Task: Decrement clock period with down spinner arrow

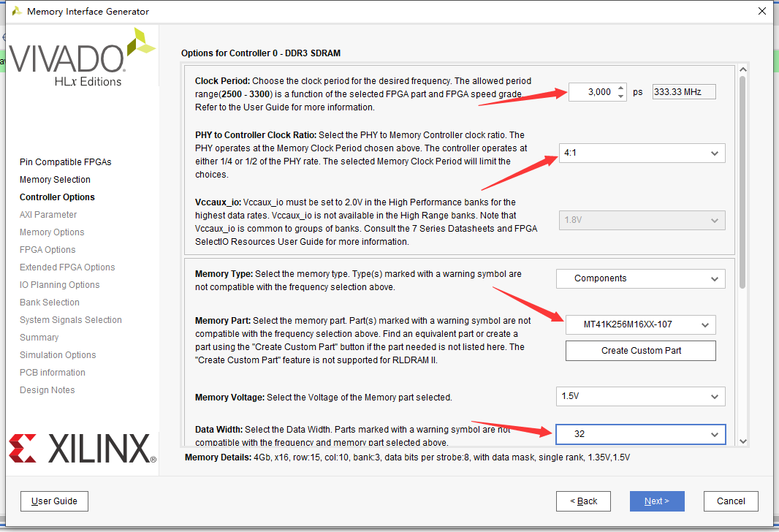Action: (620, 96)
